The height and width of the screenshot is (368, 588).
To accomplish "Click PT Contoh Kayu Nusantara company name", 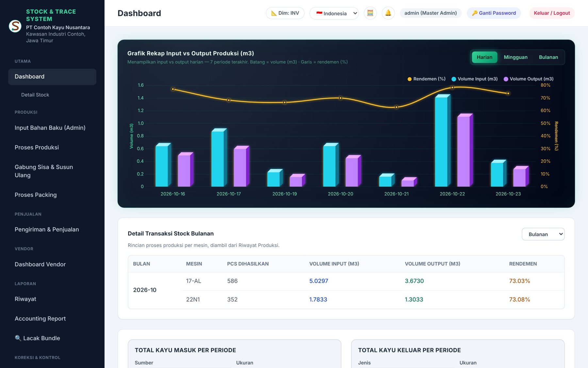I will (x=58, y=27).
